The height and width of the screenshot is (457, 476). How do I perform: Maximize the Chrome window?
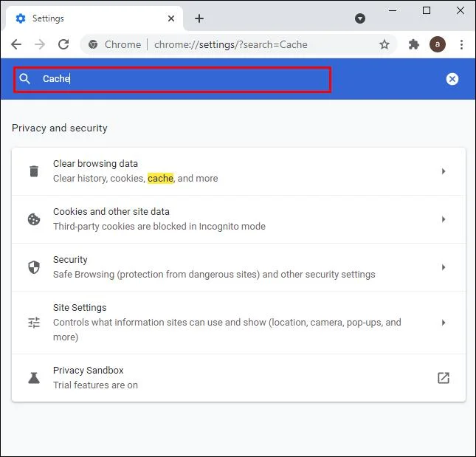pyautogui.click(x=427, y=10)
